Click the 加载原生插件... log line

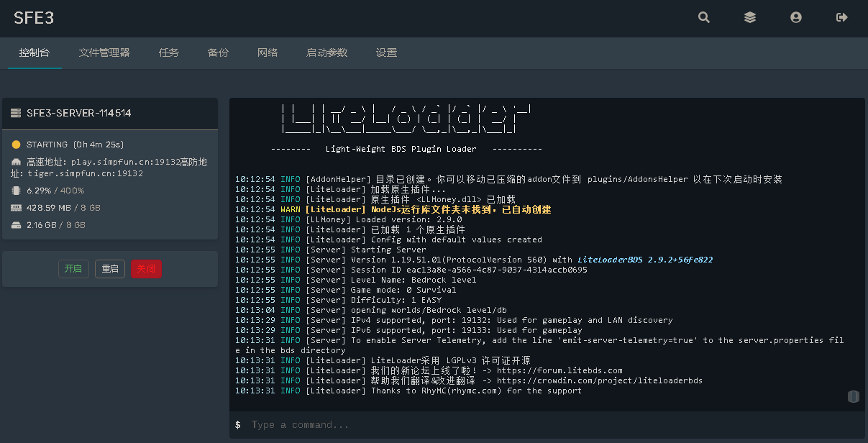pos(340,189)
